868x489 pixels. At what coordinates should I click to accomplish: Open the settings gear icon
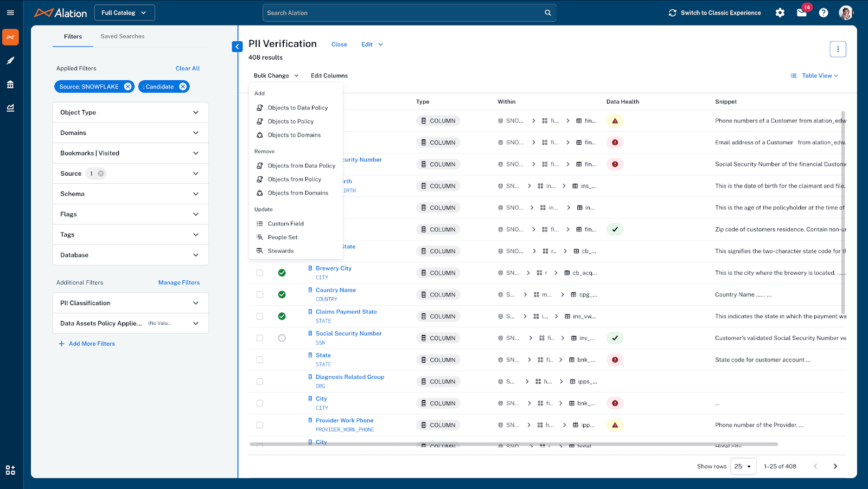click(780, 13)
